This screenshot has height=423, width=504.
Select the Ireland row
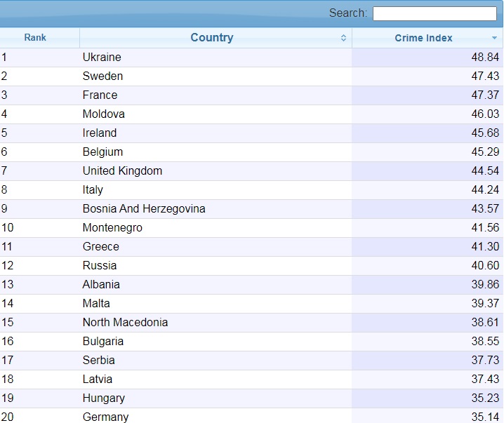[100, 133]
